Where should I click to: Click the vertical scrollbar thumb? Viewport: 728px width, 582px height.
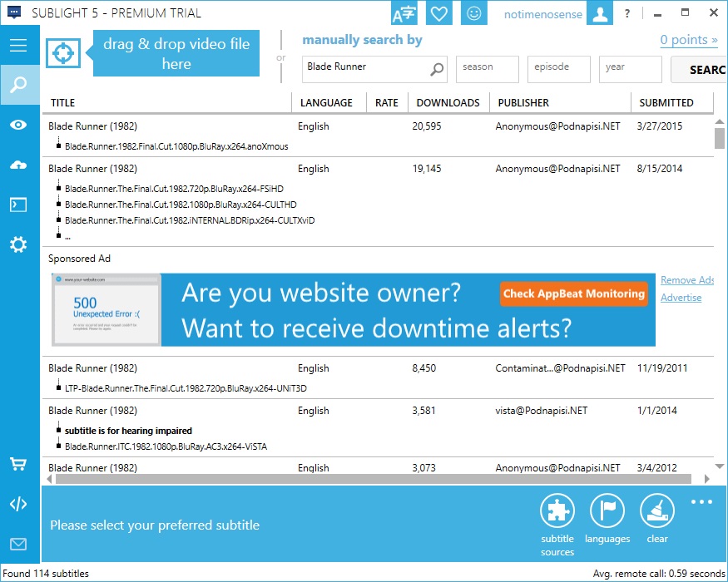point(719,138)
